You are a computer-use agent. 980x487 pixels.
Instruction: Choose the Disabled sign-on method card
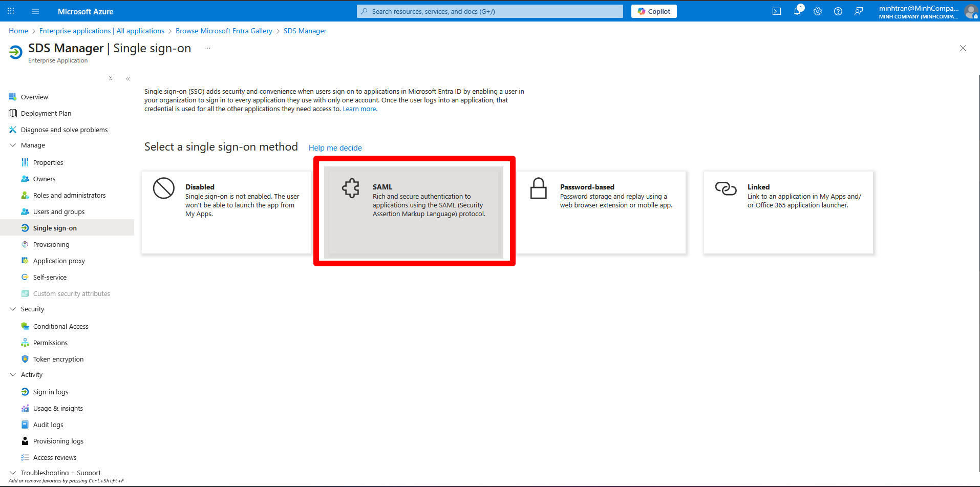click(226, 213)
